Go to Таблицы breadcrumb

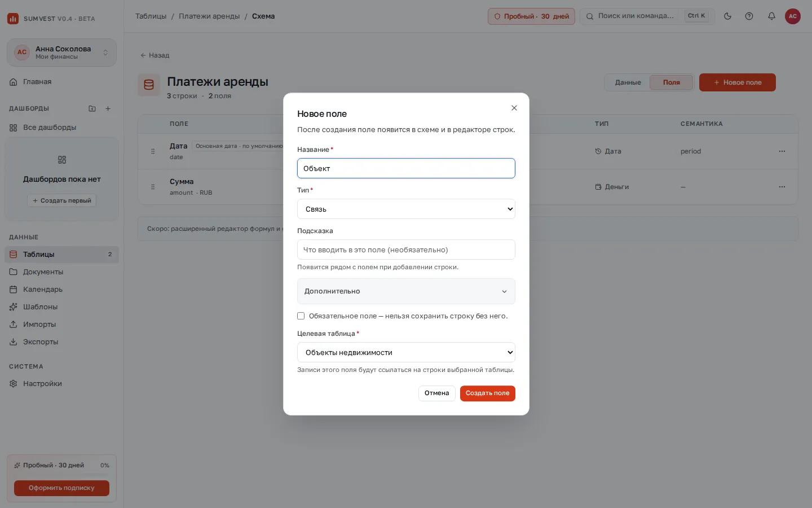[151, 16]
